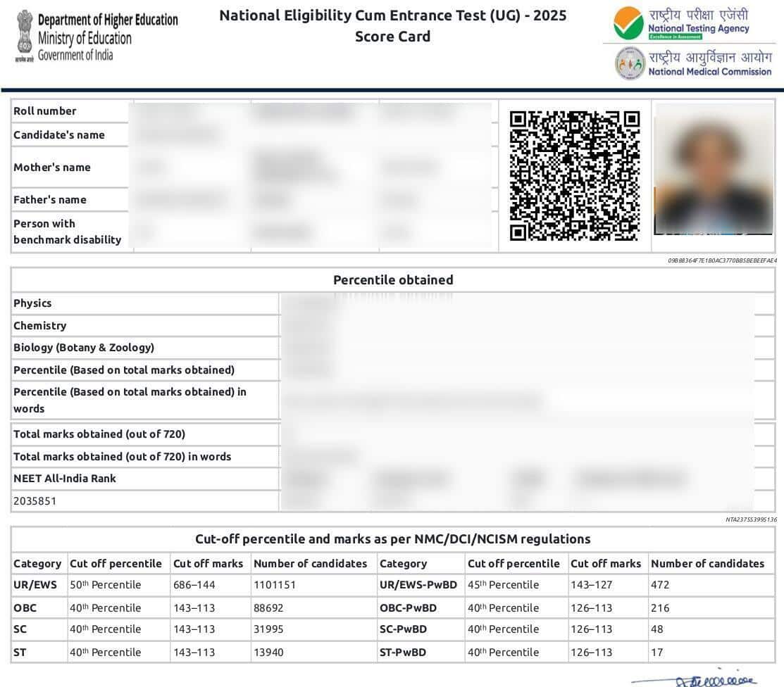Select the value 2035851

coord(35,501)
